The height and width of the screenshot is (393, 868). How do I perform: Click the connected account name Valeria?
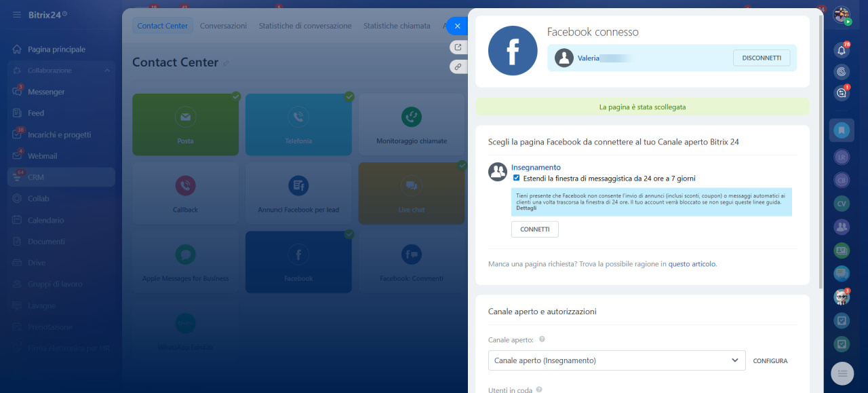pos(589,58)
